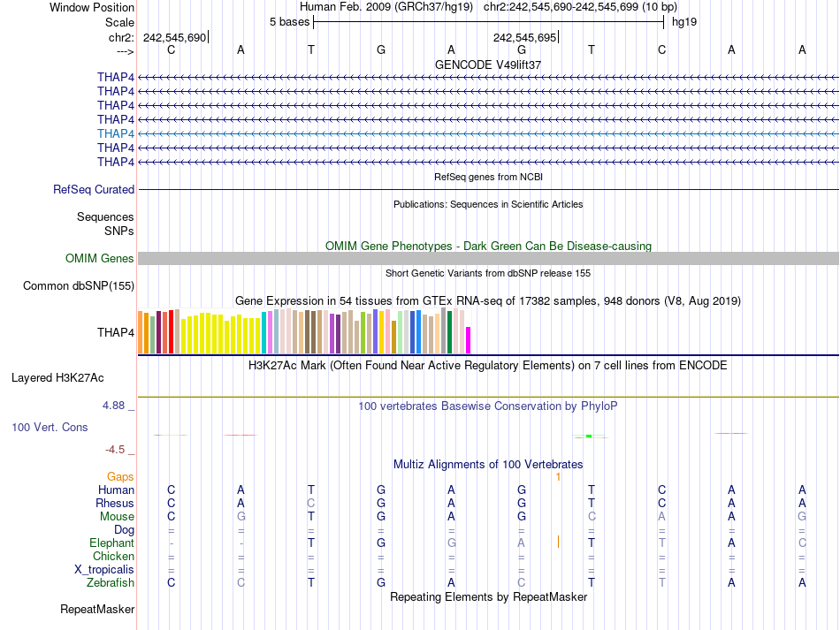Click the Multiz Alignments of 100 Vertebrates title
Image resolution: width=840 pixels, height=630 pixels.
[488, 464]
